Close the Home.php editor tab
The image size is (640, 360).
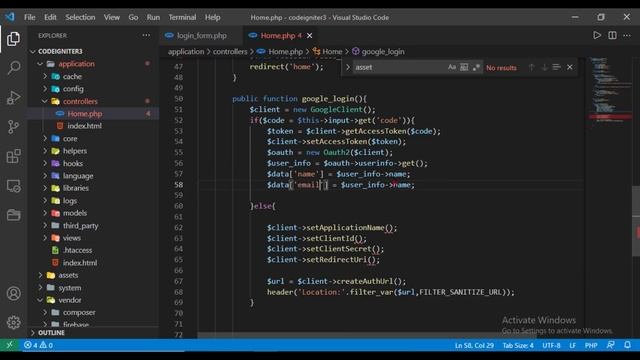[x=310, y=36]
